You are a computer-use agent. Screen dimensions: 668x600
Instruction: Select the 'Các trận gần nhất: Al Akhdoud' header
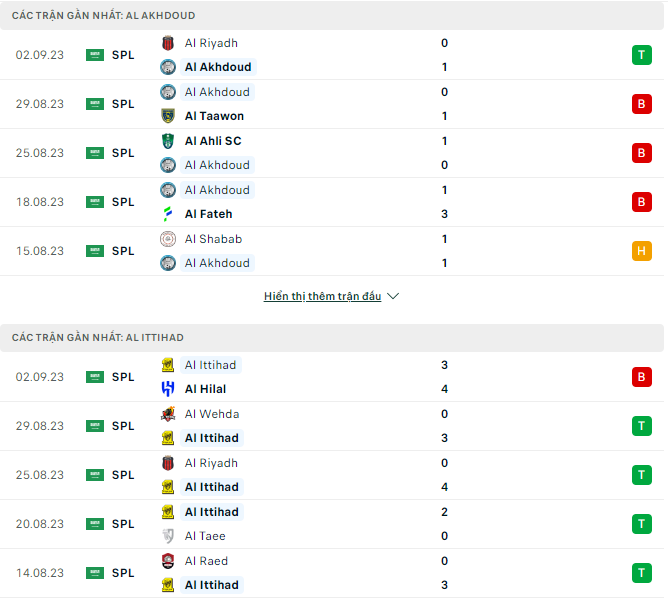click(332, 15)
